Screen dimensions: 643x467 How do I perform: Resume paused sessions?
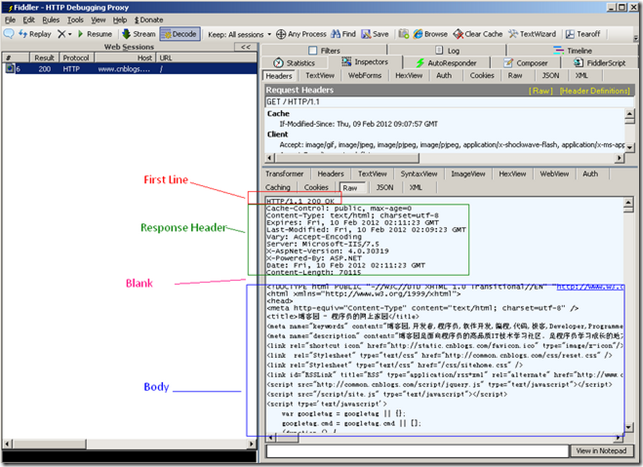[x=95, y=34]
